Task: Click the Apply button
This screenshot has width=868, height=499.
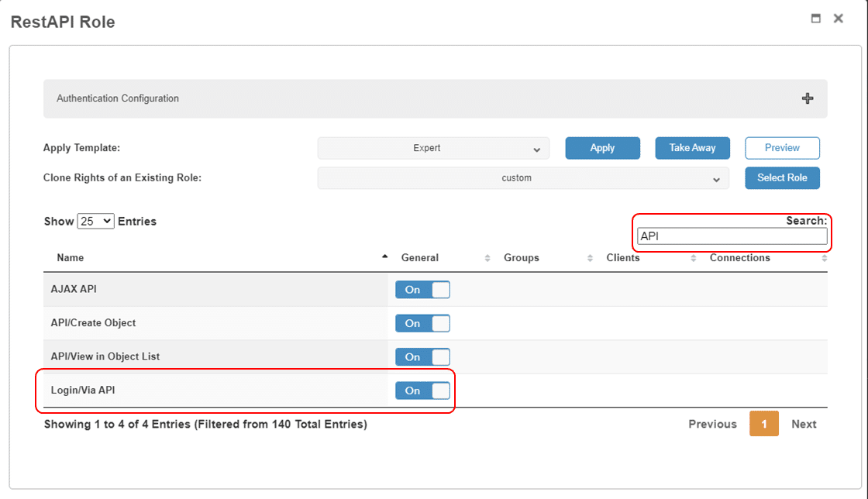Action: pos(602,148)
